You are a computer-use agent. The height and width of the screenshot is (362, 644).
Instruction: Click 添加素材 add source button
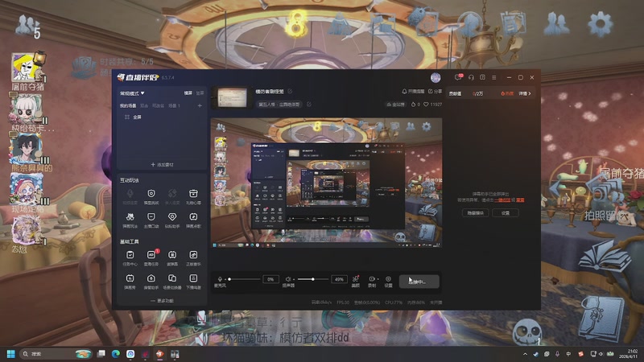coord(162,165)
